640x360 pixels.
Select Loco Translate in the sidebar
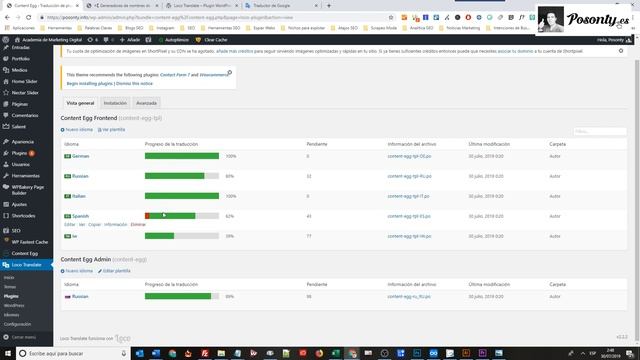(x=26, y=265)
